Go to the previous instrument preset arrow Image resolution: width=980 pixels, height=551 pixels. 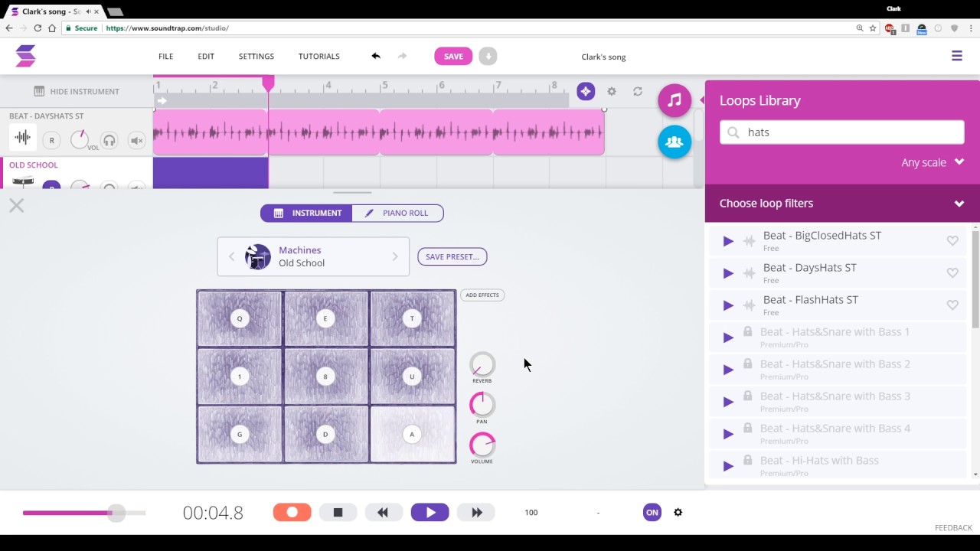[232, 256]
